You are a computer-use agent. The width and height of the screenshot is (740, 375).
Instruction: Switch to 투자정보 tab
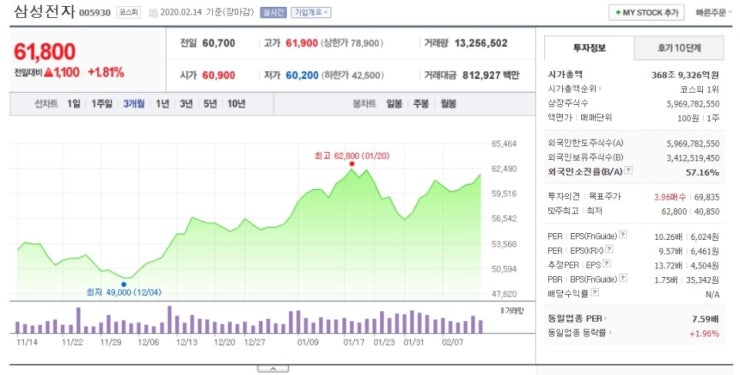pos(589,48)
